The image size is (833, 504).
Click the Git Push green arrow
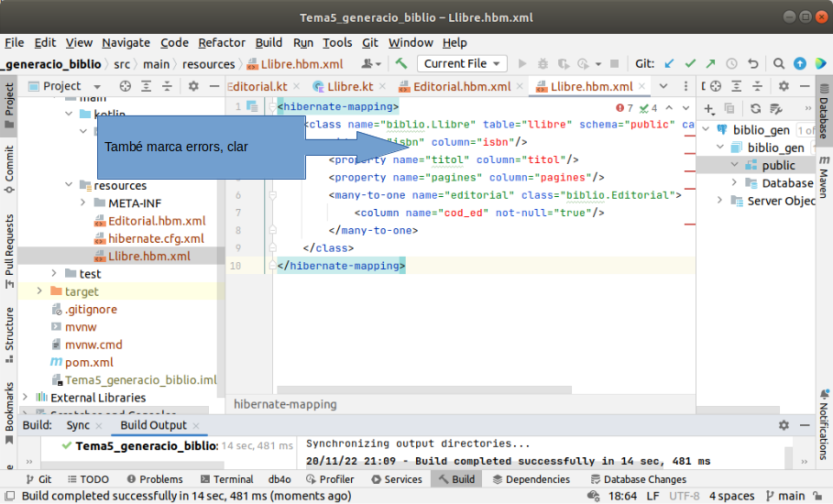coord(710,64)
